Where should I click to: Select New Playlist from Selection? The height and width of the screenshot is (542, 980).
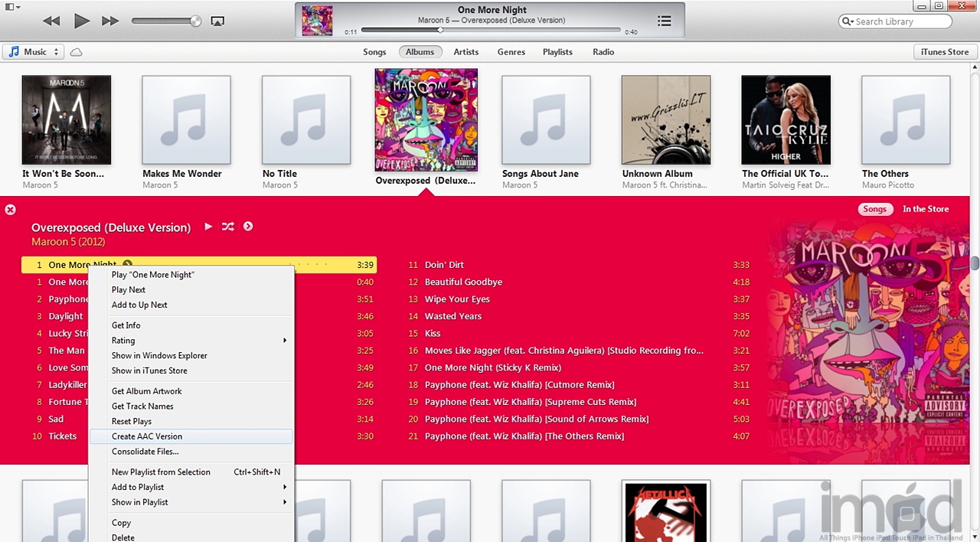point(191,472)
